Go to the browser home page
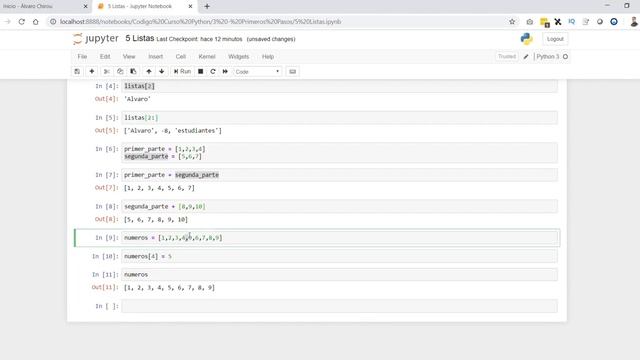 click(36, 22)
